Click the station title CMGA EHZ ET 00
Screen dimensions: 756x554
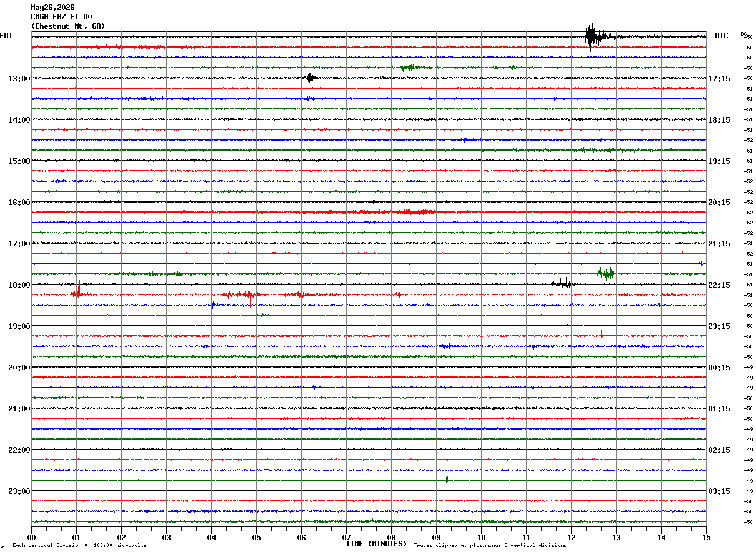[x=61, y=17]
